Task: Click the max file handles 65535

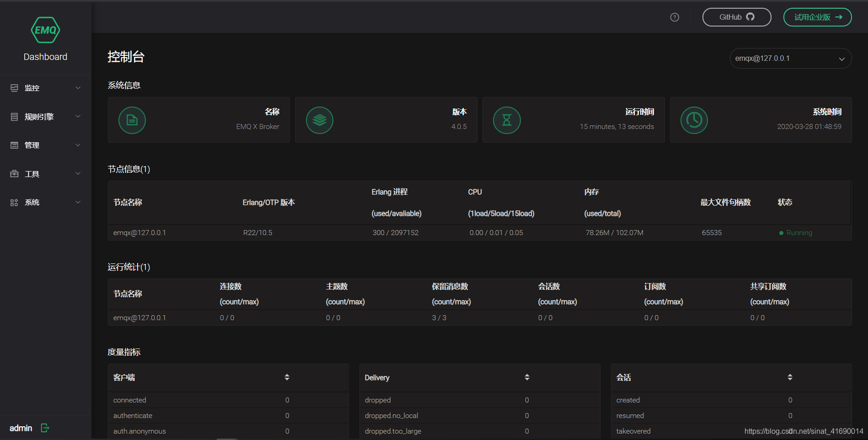Action: click(x=712, y=233)
